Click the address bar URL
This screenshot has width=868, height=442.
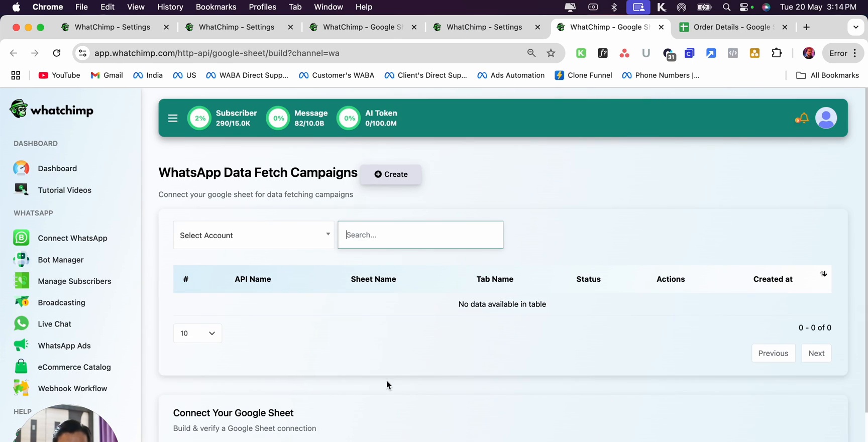click(x=217, y=53)
